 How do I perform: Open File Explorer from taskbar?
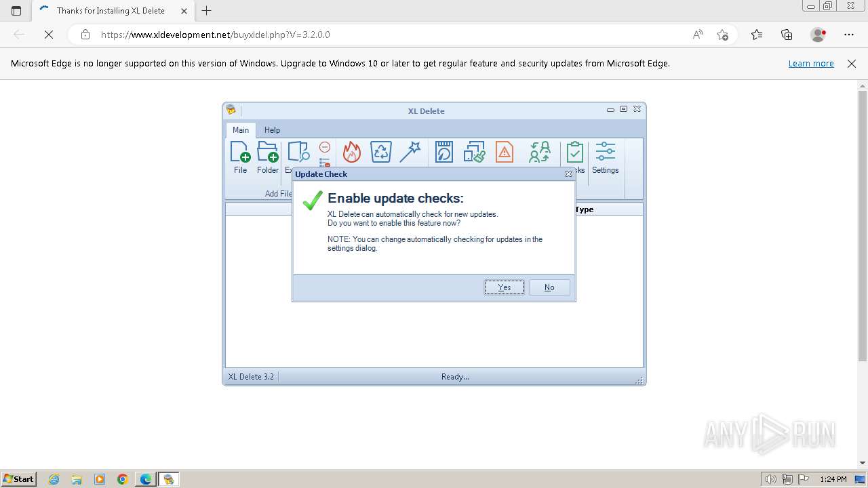77,479
